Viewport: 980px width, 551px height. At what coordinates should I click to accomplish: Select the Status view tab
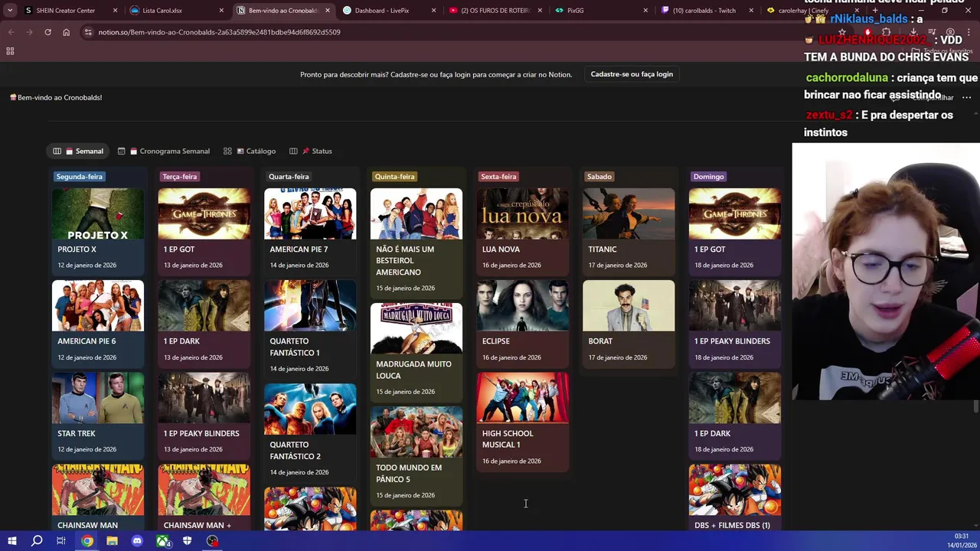(311, 151)
